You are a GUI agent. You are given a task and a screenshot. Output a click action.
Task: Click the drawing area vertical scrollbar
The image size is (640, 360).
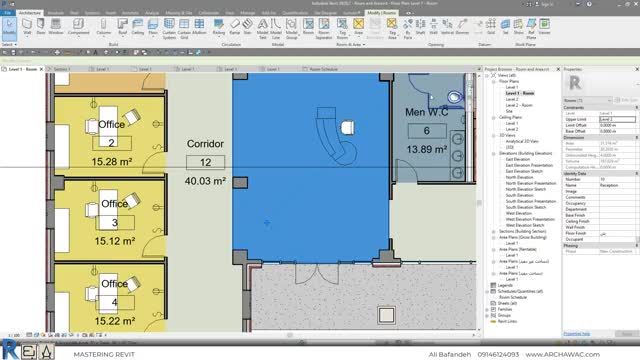point(479,202)
